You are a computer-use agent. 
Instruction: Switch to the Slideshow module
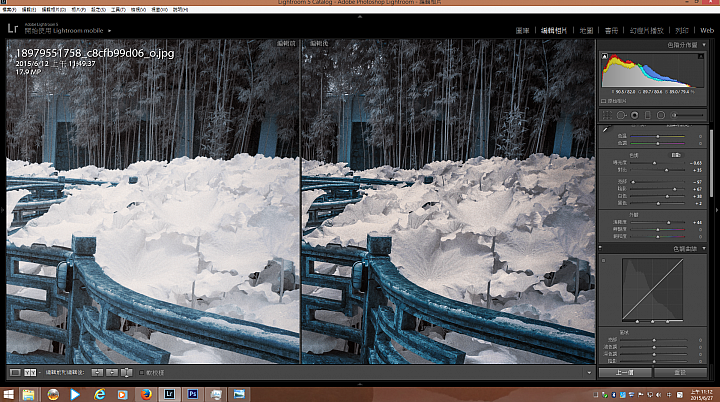coord(647,31)
